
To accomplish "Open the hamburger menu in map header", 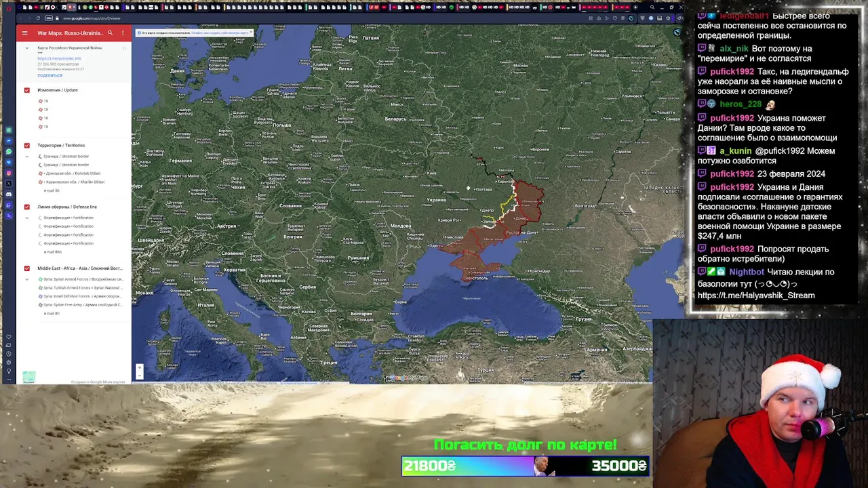I will [25, 33].
